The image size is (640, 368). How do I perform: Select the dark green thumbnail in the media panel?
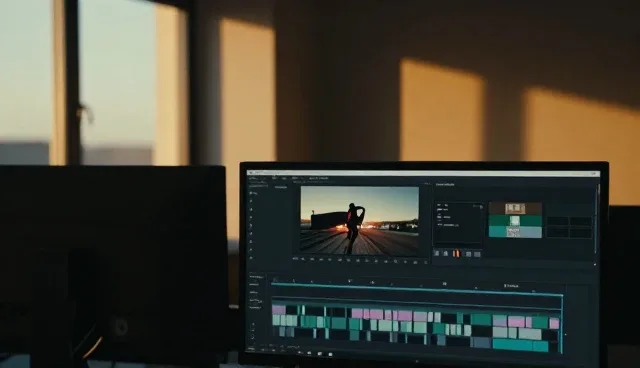click(515, 221)
